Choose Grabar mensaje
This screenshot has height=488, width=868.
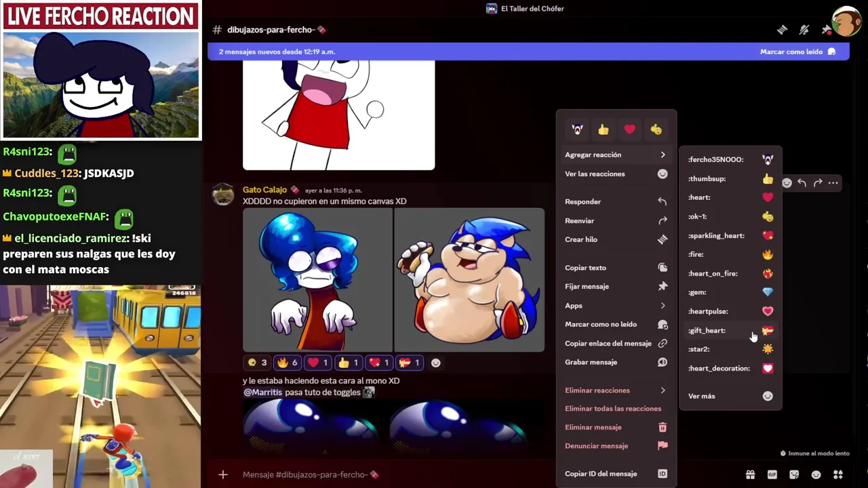pyautogui.click(x=616, y=362)
